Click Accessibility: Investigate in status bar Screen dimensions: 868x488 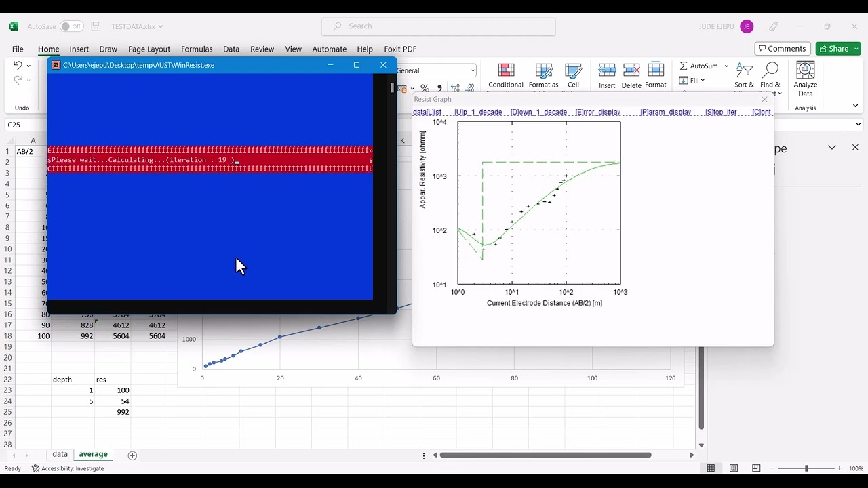[x=68, y=468]
